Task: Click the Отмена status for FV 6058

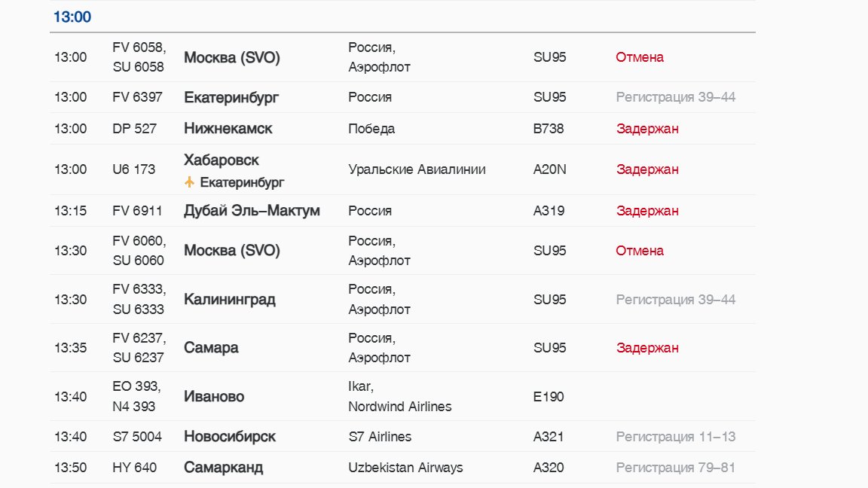Action: (640, 57)
